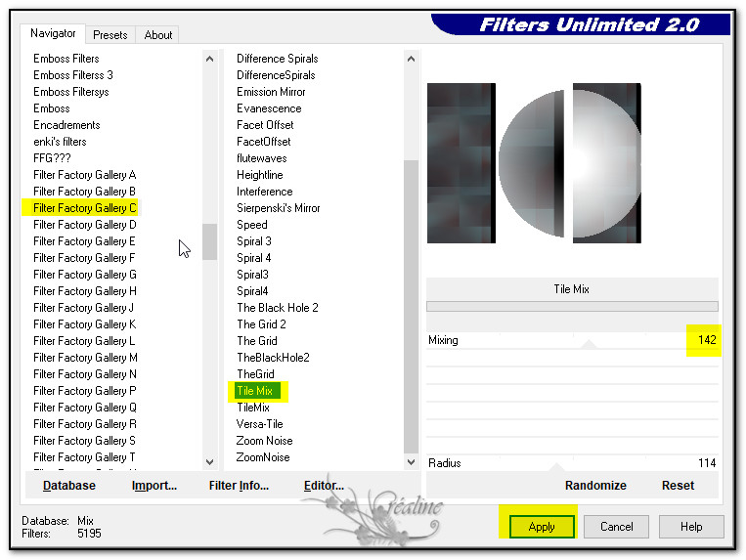746x560 pixels.
Task: Select the Speed filter
Action: point(251,225)
